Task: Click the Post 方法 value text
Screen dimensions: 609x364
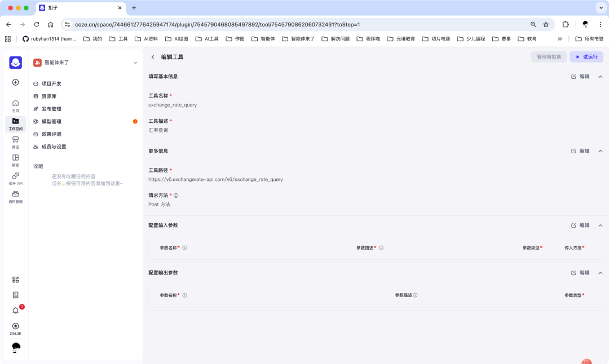Action: pyautogui.click(x=159, y=205)
